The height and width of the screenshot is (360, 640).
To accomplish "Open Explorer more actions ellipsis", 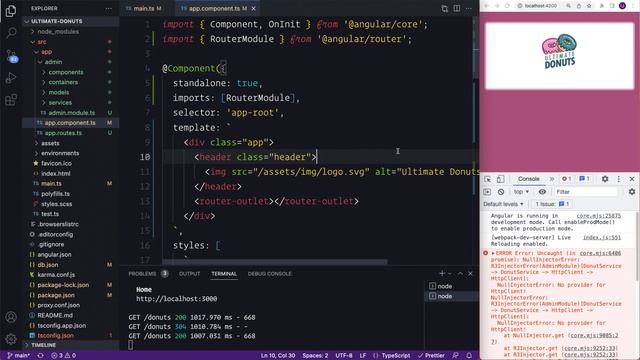I will [109, 8].
